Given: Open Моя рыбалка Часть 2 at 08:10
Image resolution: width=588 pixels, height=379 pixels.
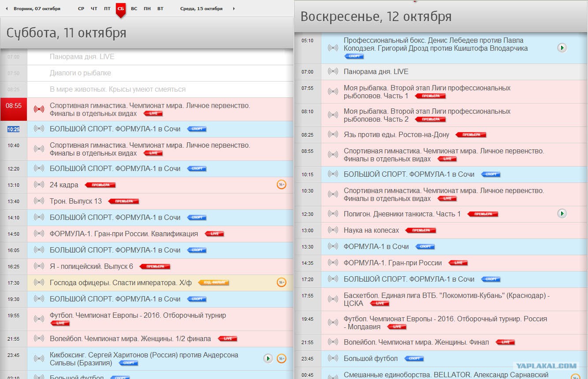Looking at the screenshot, I should (427, 115).
